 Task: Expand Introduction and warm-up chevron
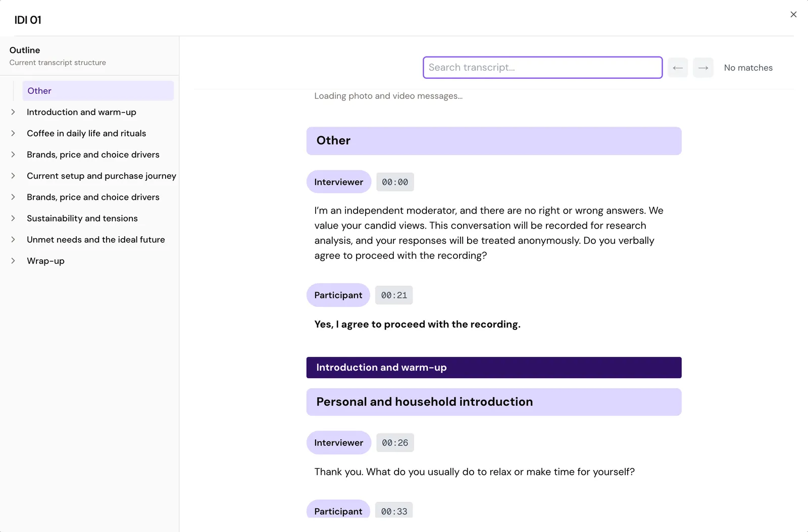click(x=13, y=112)
